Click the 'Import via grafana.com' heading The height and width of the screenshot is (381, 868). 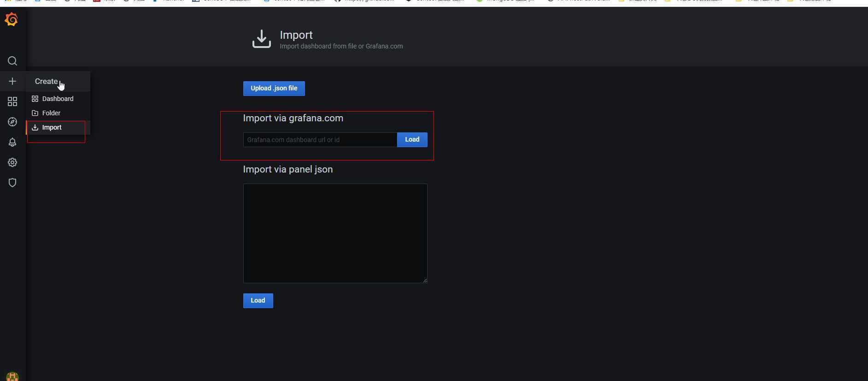point(293,118)
